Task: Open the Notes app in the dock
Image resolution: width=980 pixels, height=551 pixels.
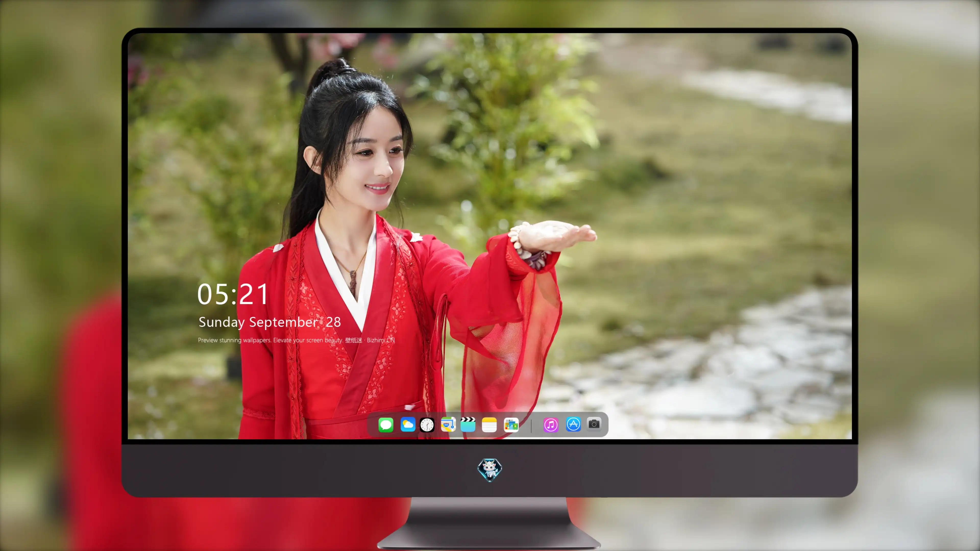Action: pos(489,424)
